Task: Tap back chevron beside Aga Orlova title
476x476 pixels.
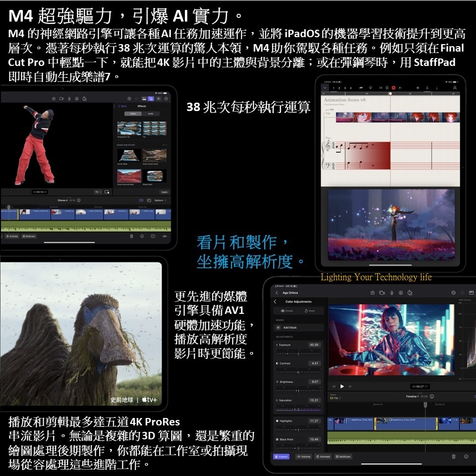Action: pos(277,293)
